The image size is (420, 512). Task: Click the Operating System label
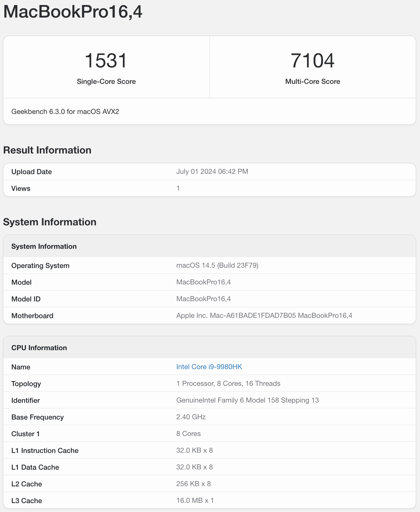click(40, 266)
